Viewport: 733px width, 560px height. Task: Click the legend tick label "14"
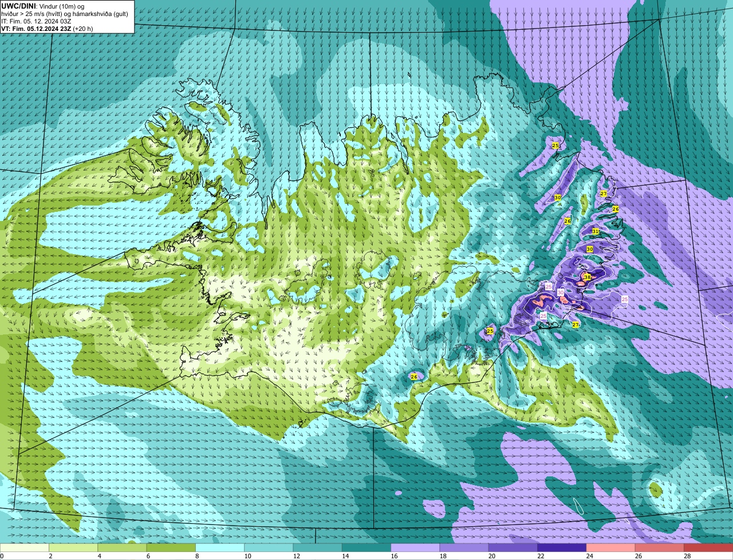click(x=345, y=556)
